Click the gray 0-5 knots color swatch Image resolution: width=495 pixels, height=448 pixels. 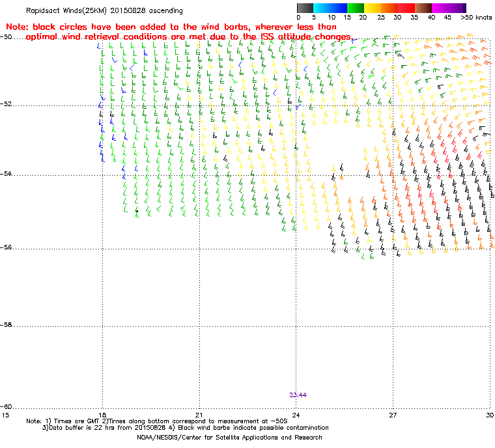click(x=305, y=8)
